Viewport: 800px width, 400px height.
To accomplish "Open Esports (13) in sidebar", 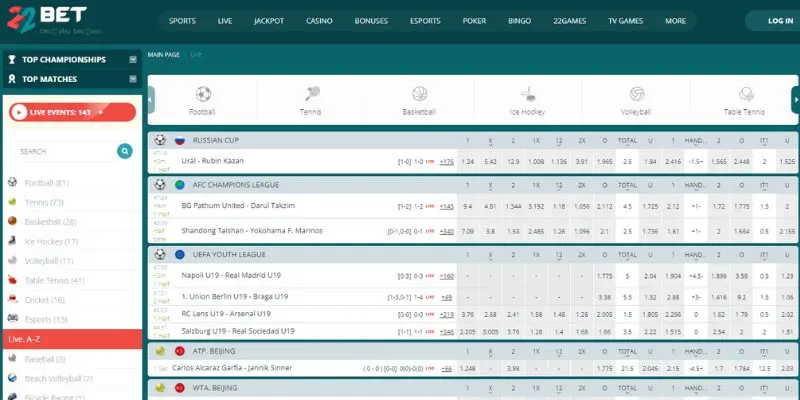I will point(46,319).
